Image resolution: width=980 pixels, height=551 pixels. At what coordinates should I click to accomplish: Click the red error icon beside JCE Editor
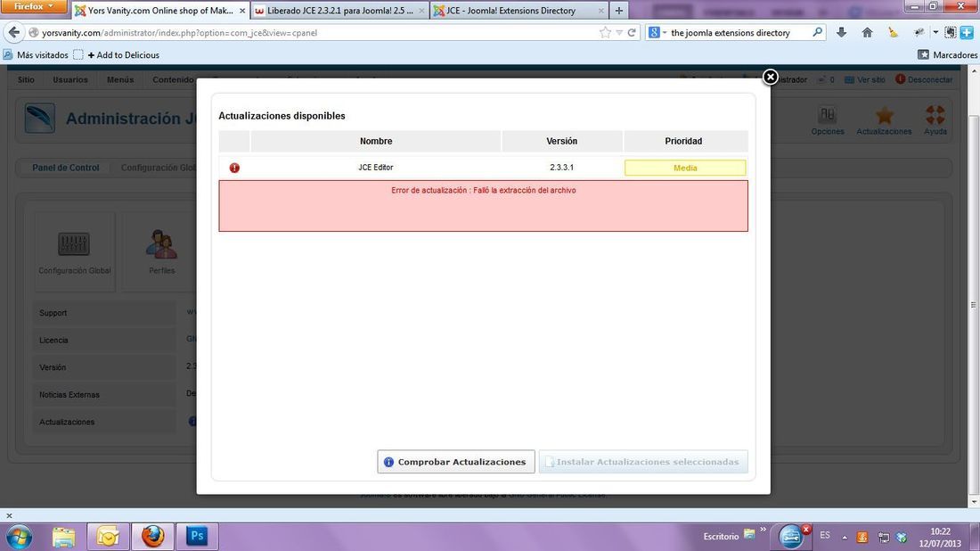[234, 168]
